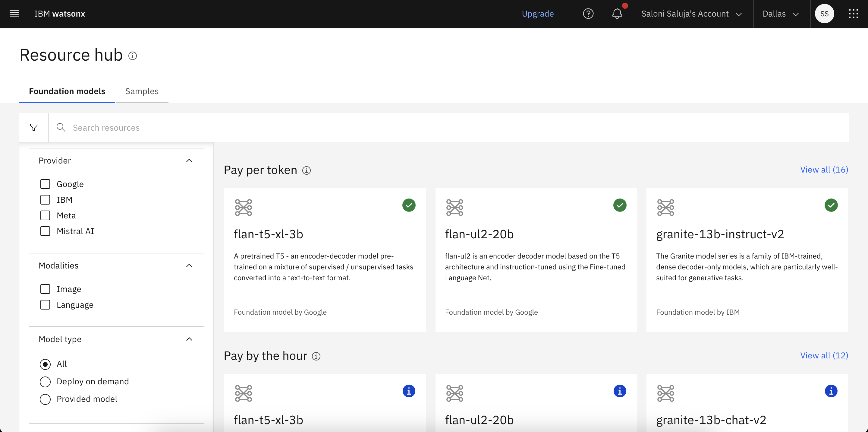The width and height of the screenshot is (868, 432).
Task: Select the All model type radio
Action: click(x=45, y=364)
